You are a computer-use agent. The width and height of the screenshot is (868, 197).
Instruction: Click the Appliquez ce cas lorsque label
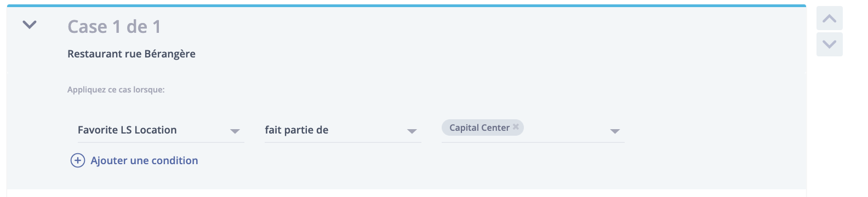click(116, 90)
